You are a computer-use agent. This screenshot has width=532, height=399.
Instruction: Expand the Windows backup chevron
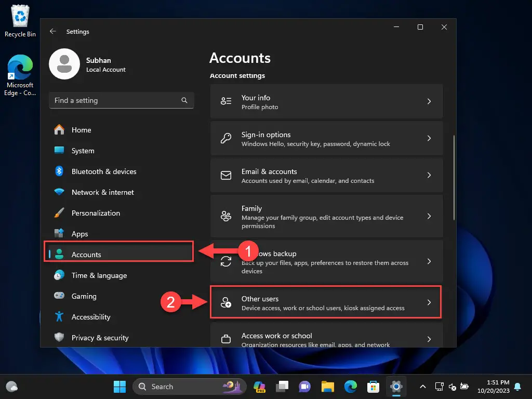coord(429,261)
